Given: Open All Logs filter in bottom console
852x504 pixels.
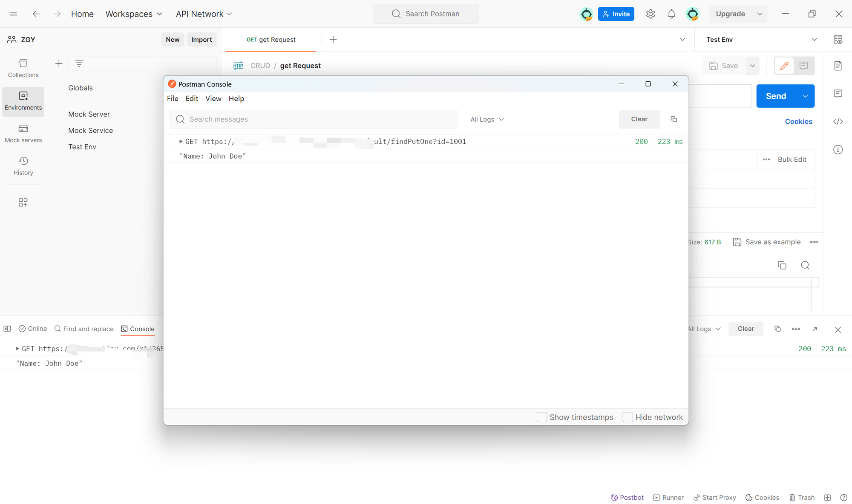Looking at the screenshot, I should pos(704,329).
